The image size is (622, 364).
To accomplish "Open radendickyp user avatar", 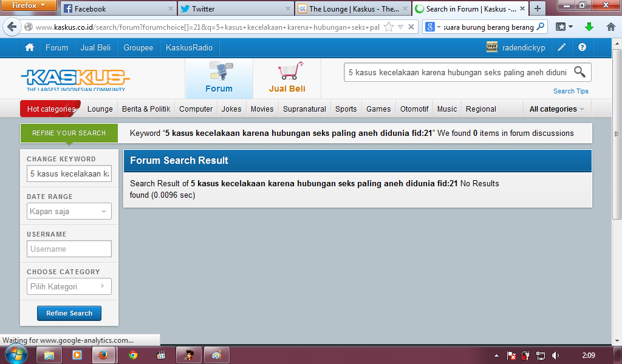I will (x=492, y=47).
